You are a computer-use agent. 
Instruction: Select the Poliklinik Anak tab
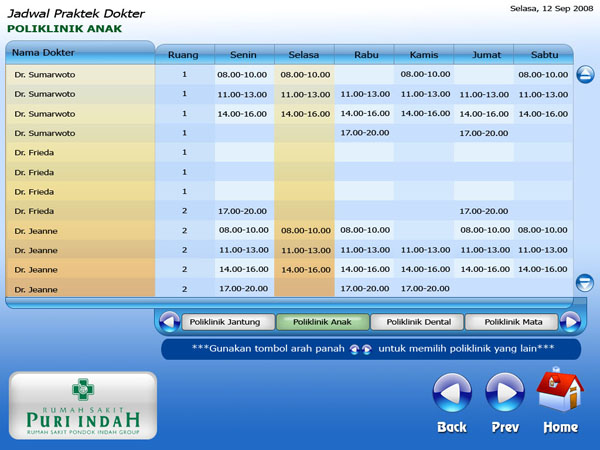323,322
